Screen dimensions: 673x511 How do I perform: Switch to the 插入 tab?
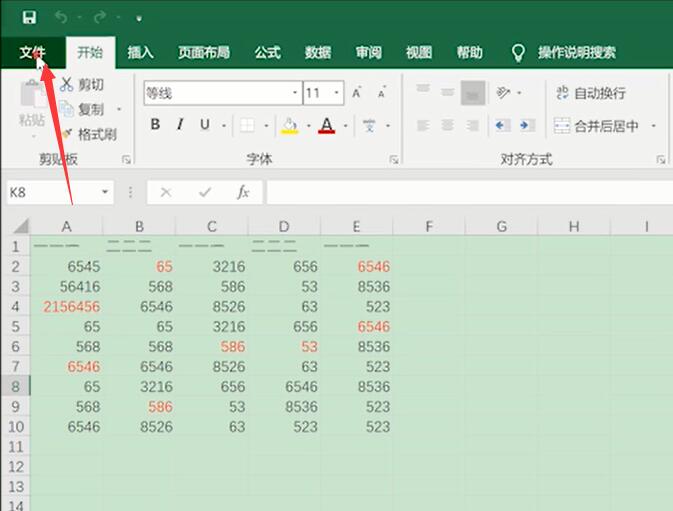coord(140,53)
